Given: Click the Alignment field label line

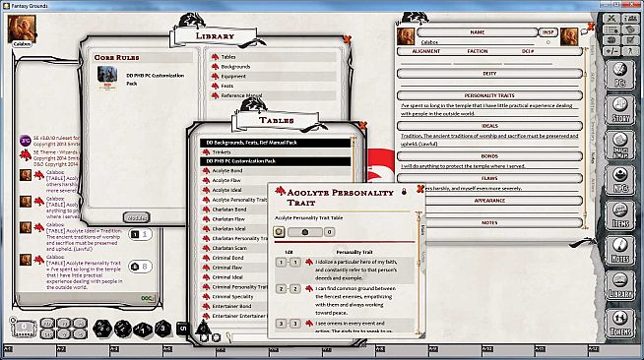Looking at the screenshot, I should (x=425, y=61).
